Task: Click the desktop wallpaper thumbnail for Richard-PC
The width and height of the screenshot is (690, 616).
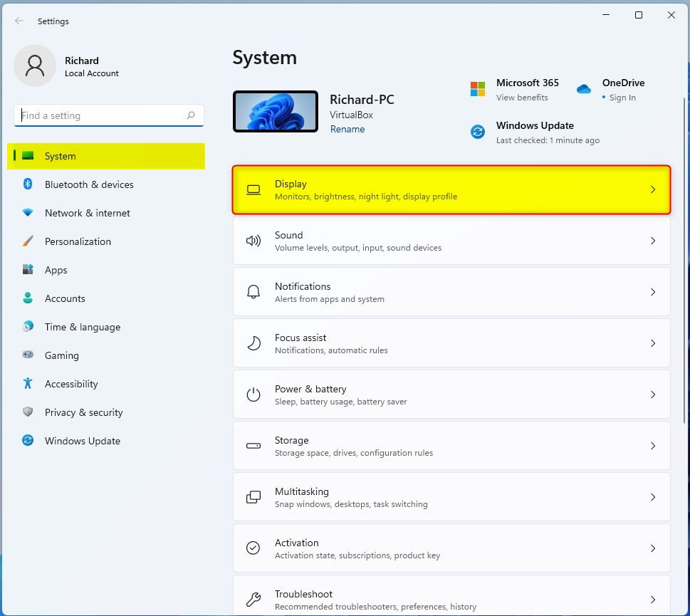Action: [276, 111]
